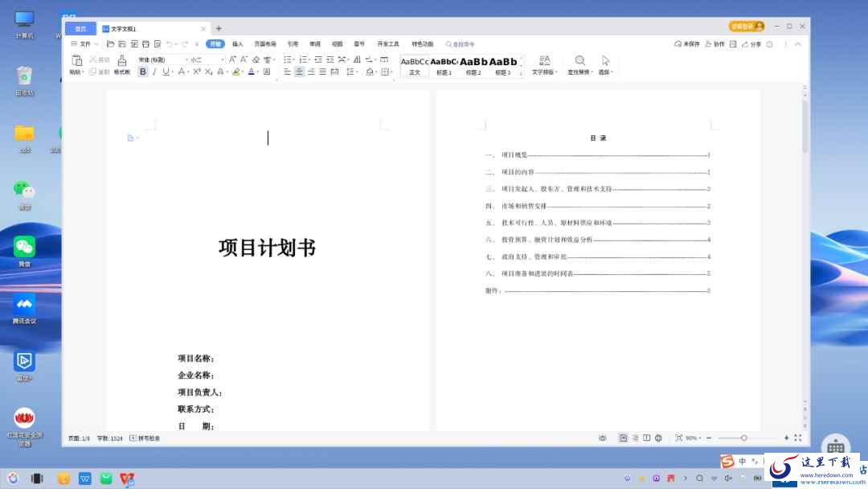Click the vertical scrollbar thumb
This screenshot has width=868, height=489.
805,126
